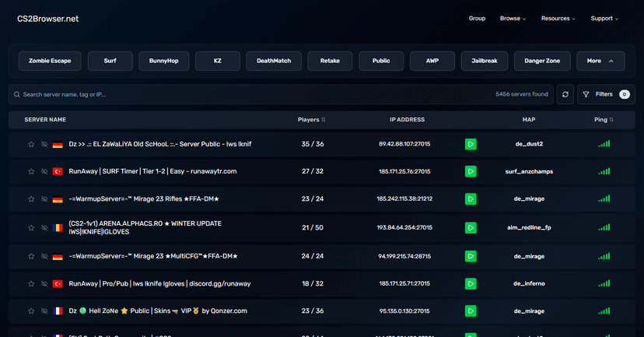Viewport: 644px width, 337px height.
Task: Click ping signal bars for de_dust2 server
Action: pyautogui.click(x=604, y=144)
